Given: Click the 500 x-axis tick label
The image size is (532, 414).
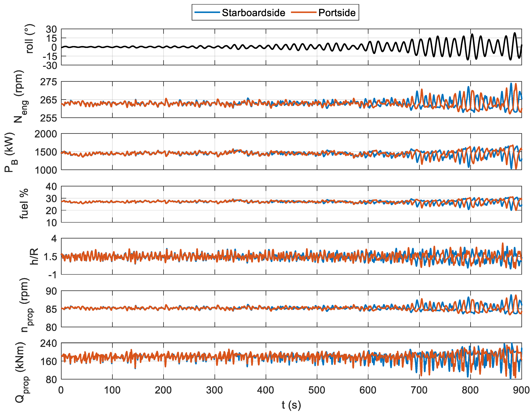Looking at the screenshot, I should tap(317, 390).
